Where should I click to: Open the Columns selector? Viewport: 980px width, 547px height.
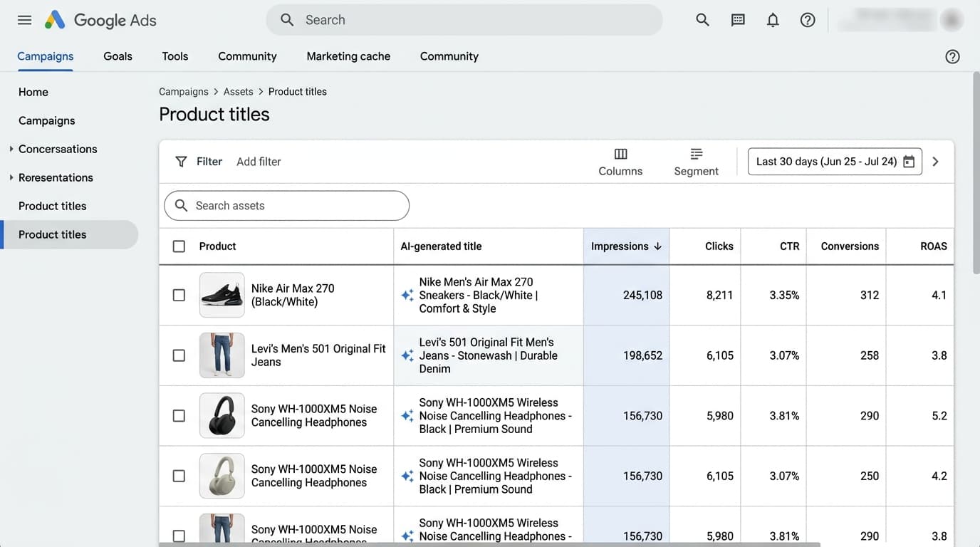[x=620, y=162]
